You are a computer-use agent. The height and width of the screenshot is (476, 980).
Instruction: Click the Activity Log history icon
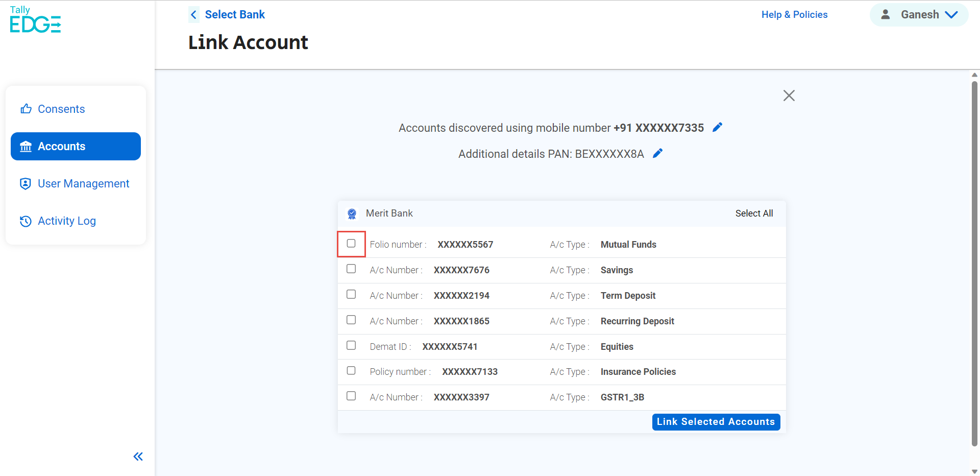26,221
